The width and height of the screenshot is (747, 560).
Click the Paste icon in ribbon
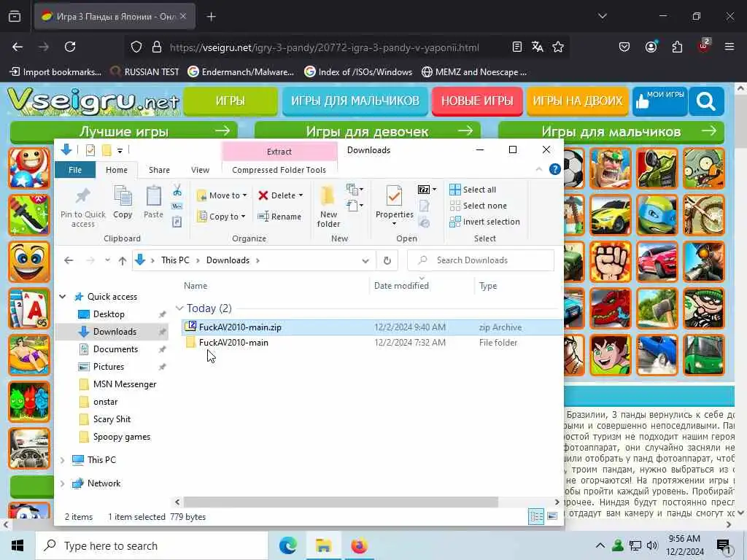tap(153, 196)
